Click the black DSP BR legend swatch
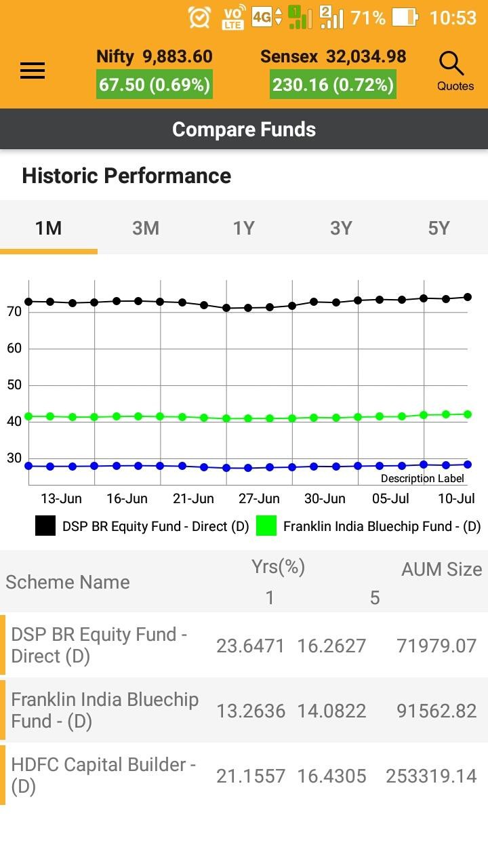 point(45,526)
